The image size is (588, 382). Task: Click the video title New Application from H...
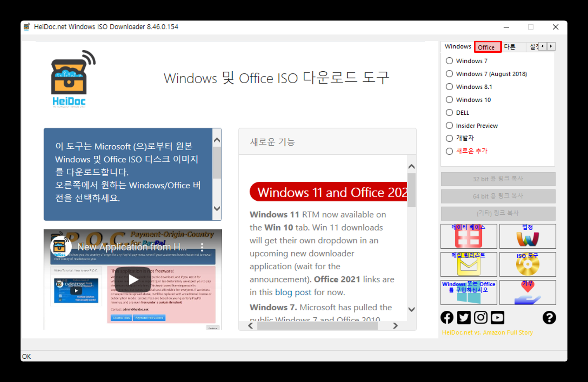132,247
